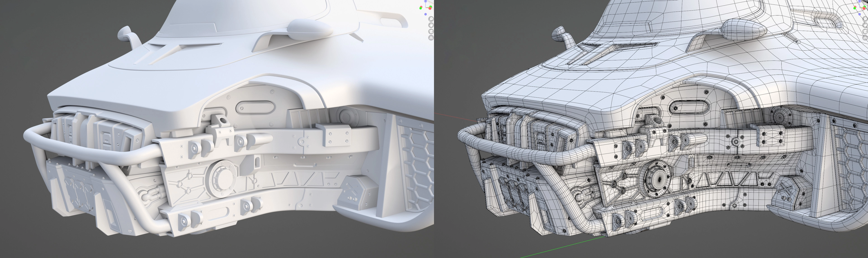Click green Y axis on solid-shaded viewport gizmo
The height and width of the screenshot is (258, 868).
tap(431, 6)
